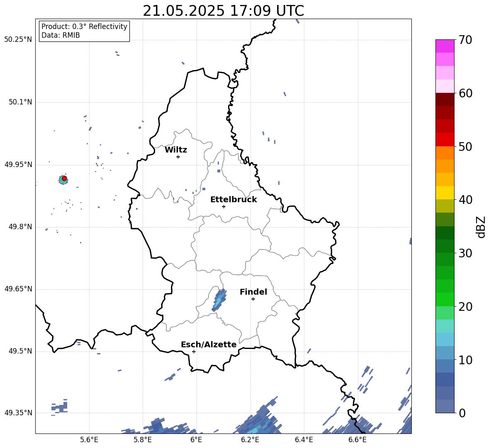Click the cross marker beside Findel

[x=253, y=299]
